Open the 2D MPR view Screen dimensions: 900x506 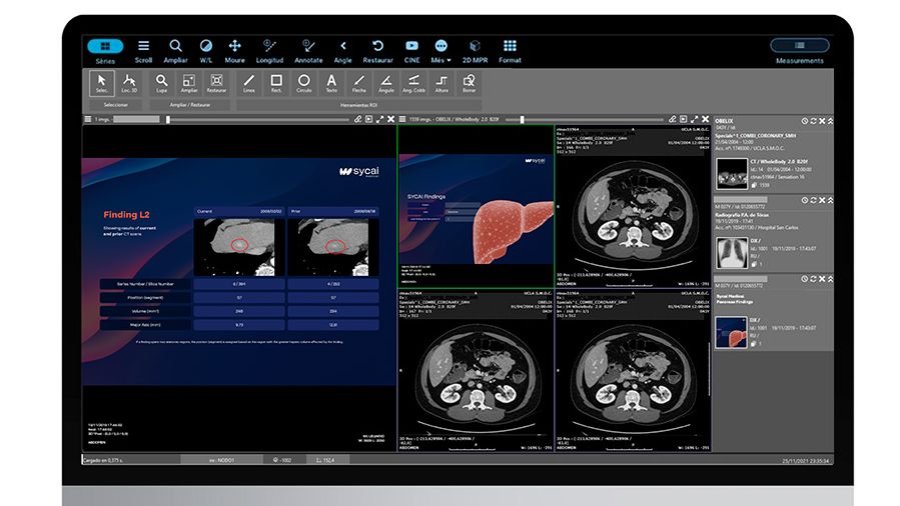(x=475, y=50)
